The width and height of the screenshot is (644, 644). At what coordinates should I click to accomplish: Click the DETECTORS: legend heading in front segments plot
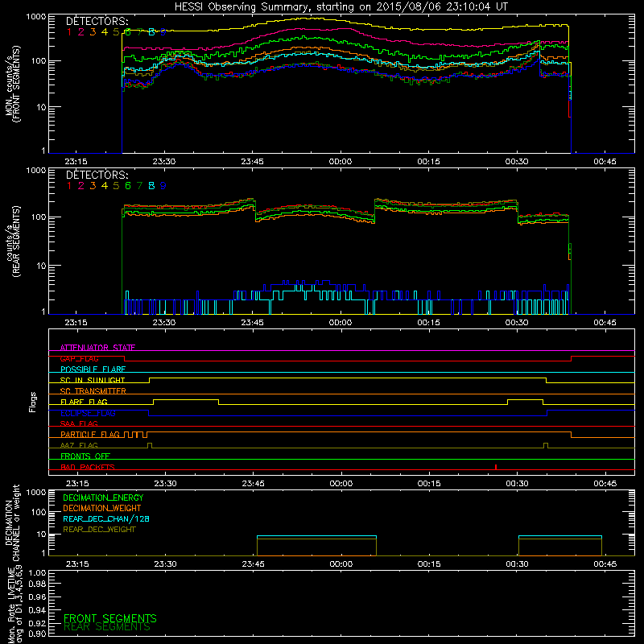pyautogui.click(x=97, y=21)
